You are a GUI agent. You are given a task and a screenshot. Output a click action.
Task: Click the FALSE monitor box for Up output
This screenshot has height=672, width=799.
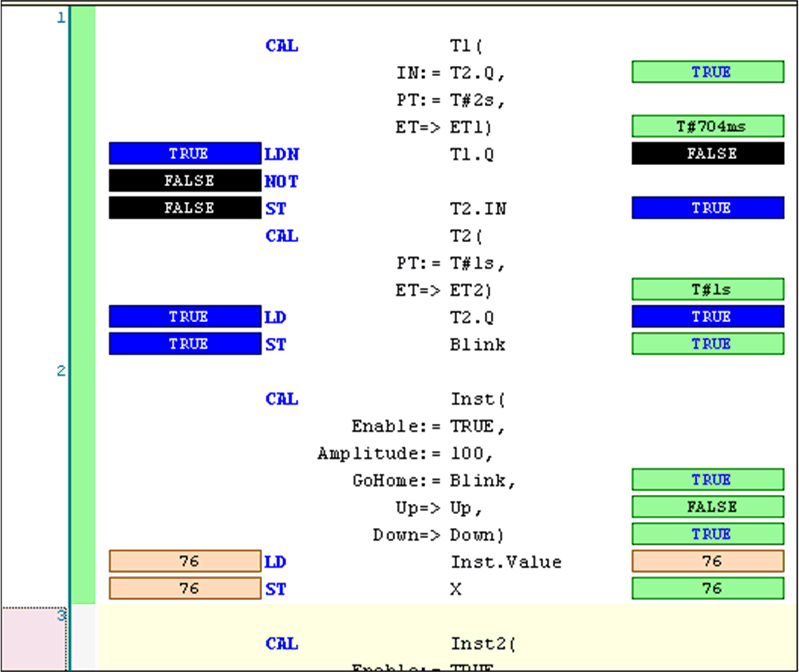coord(708,506)
